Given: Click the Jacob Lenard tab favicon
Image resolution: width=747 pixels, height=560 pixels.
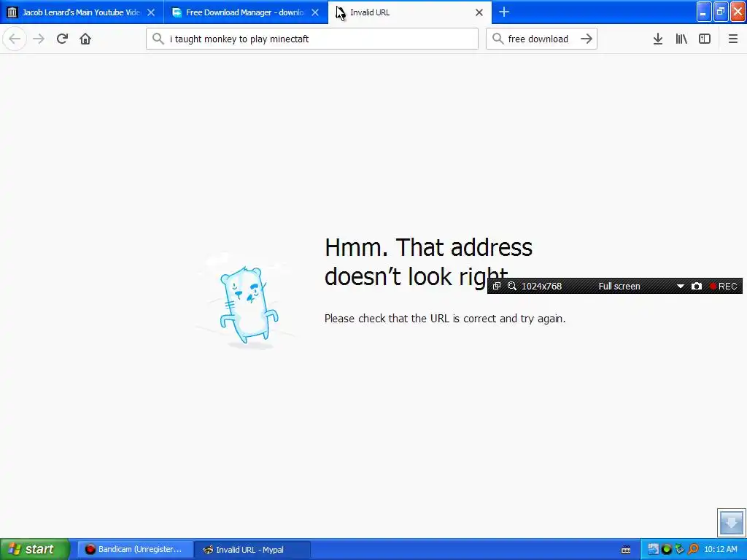Looking at the screenshot, I should [13, 12].
